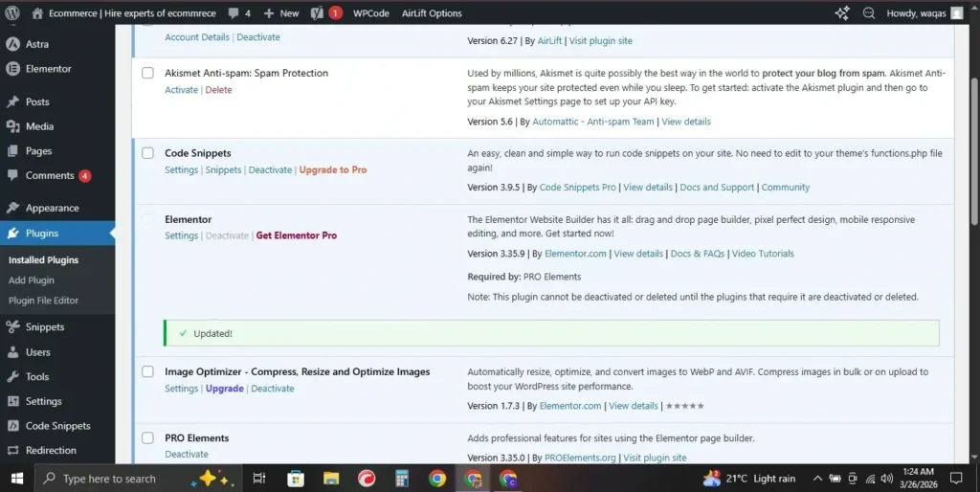Select the Code Snippets plugin checkbox
This screenshot has width=980, height=492.
click(147, 153)
